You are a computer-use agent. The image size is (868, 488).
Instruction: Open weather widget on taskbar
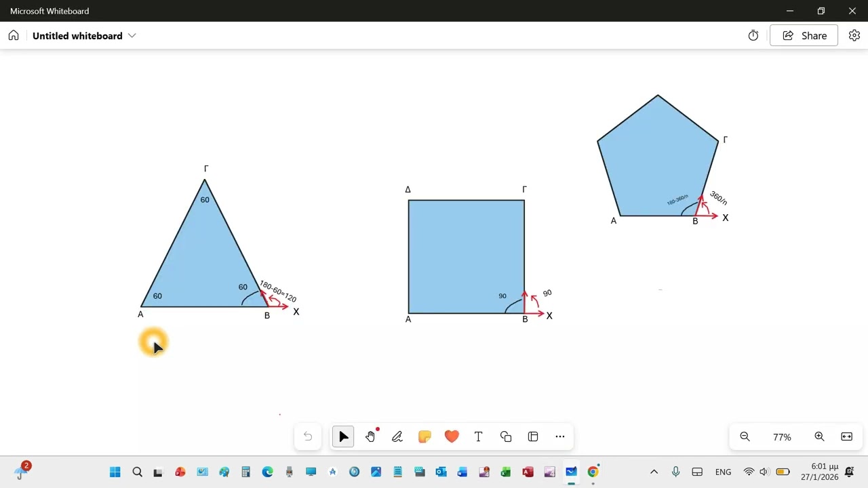pos(22,470)
